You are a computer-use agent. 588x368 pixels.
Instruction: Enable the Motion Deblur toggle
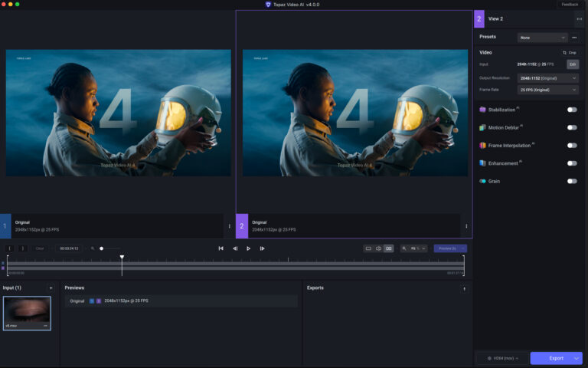pos(572,127)
